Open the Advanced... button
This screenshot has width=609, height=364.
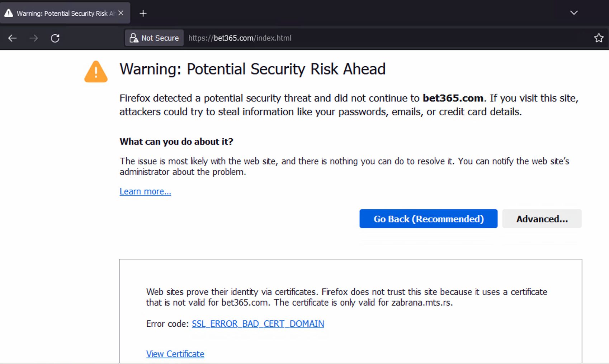tap(542, 219)
